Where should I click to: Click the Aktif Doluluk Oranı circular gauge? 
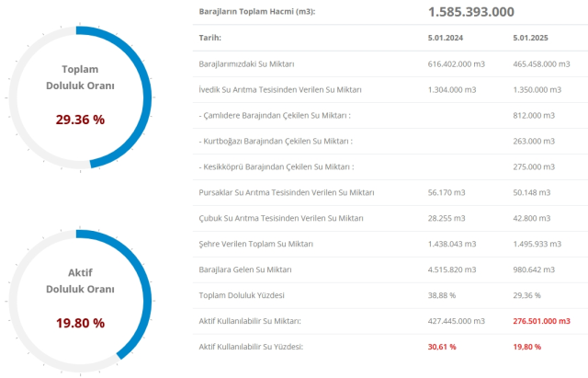coord(81,300)
